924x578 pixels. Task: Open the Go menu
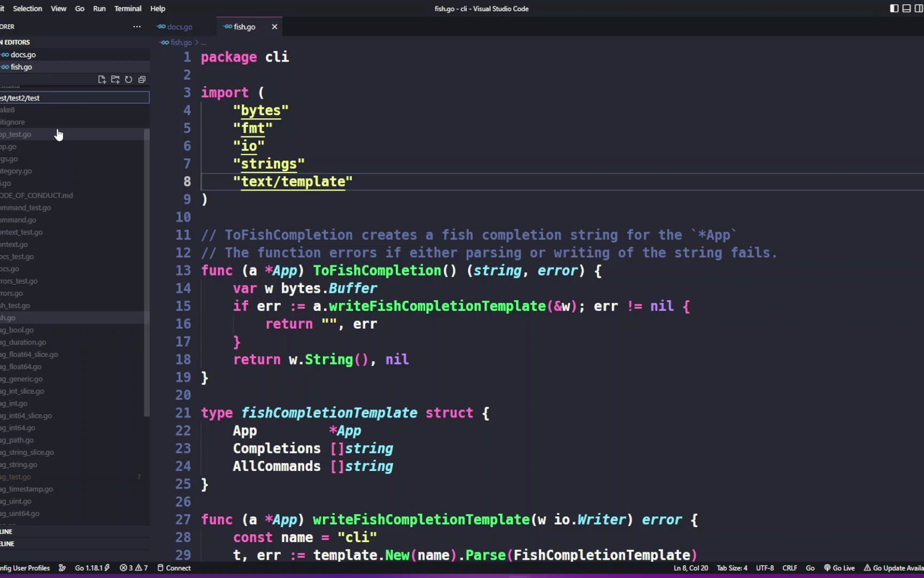(x=80, y=9)
